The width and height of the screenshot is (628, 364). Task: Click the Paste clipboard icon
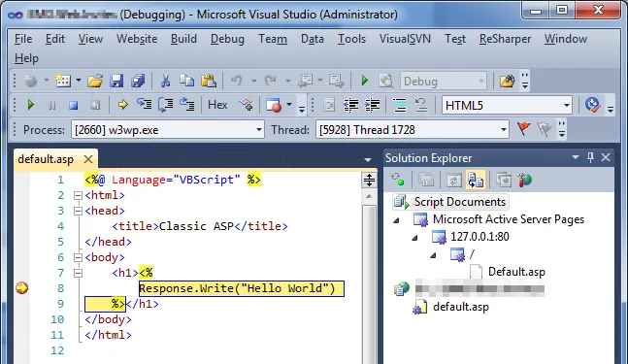pos(209,81)
